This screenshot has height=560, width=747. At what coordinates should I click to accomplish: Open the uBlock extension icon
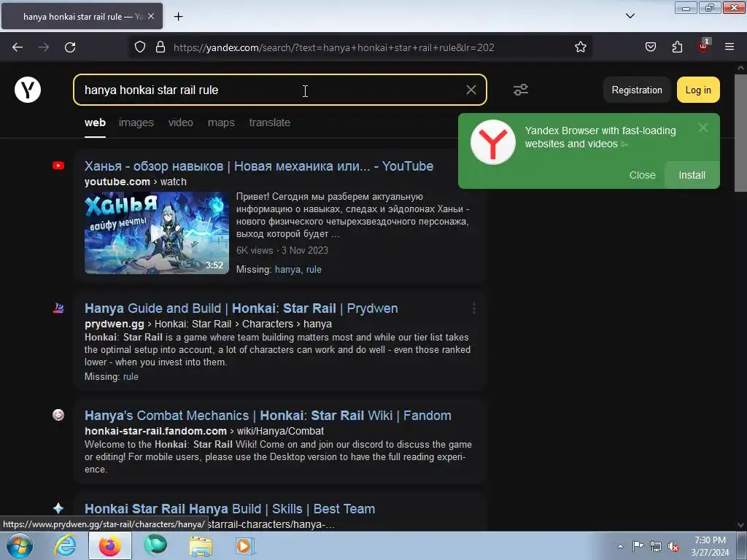(703, 46)
